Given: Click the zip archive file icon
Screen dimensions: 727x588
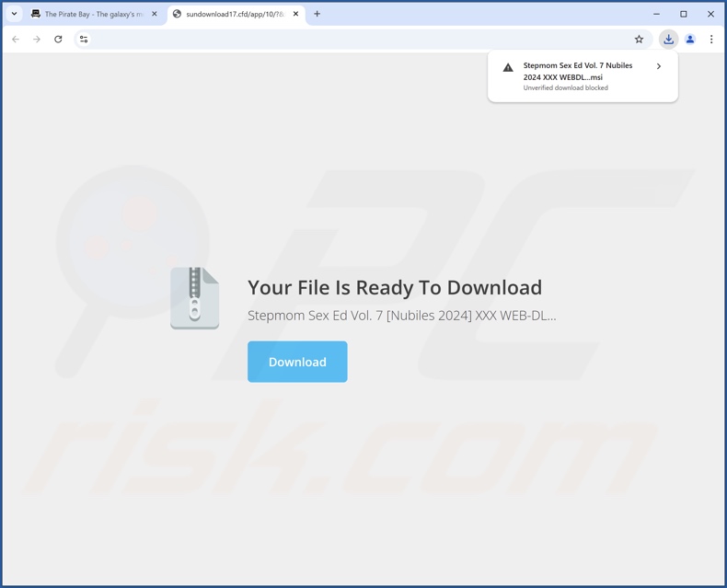Looking at the screenshot, I should pyautogui.click(x=195, y=298).
